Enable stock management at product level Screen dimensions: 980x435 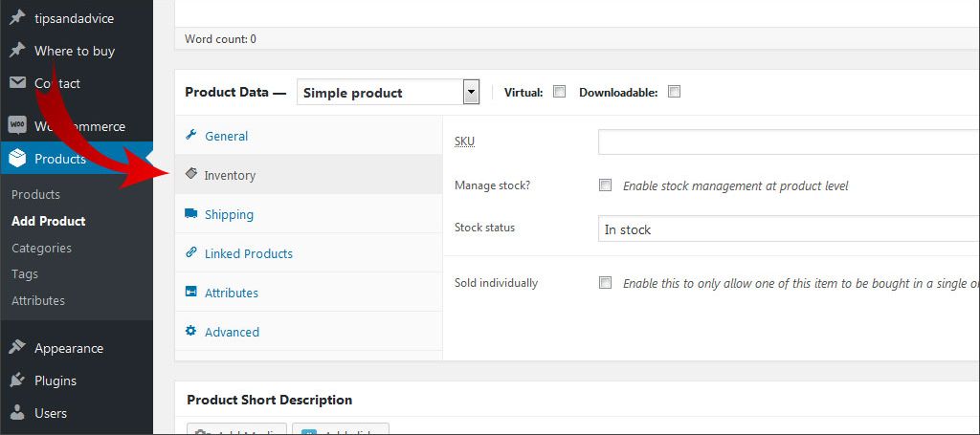coord(605,185)
